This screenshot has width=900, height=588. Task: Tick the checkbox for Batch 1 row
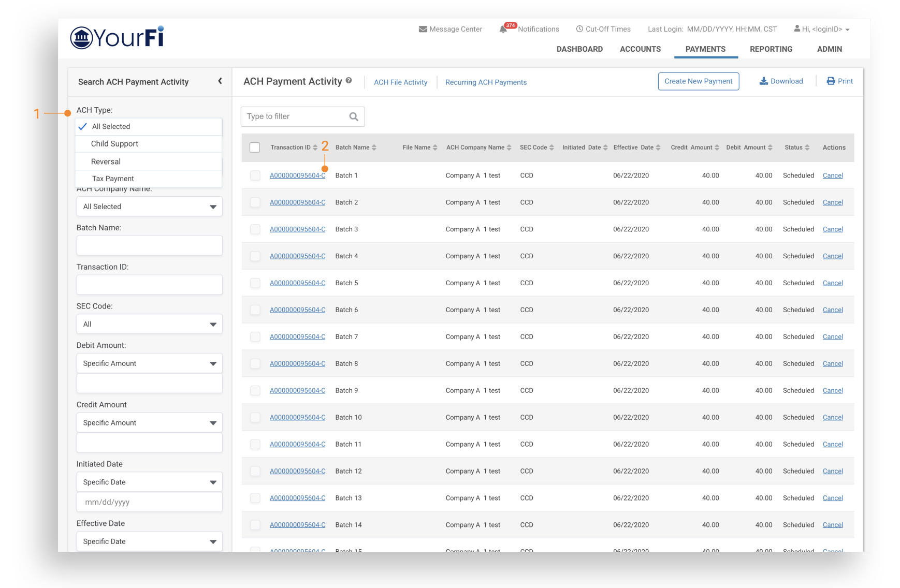point(255,176)
